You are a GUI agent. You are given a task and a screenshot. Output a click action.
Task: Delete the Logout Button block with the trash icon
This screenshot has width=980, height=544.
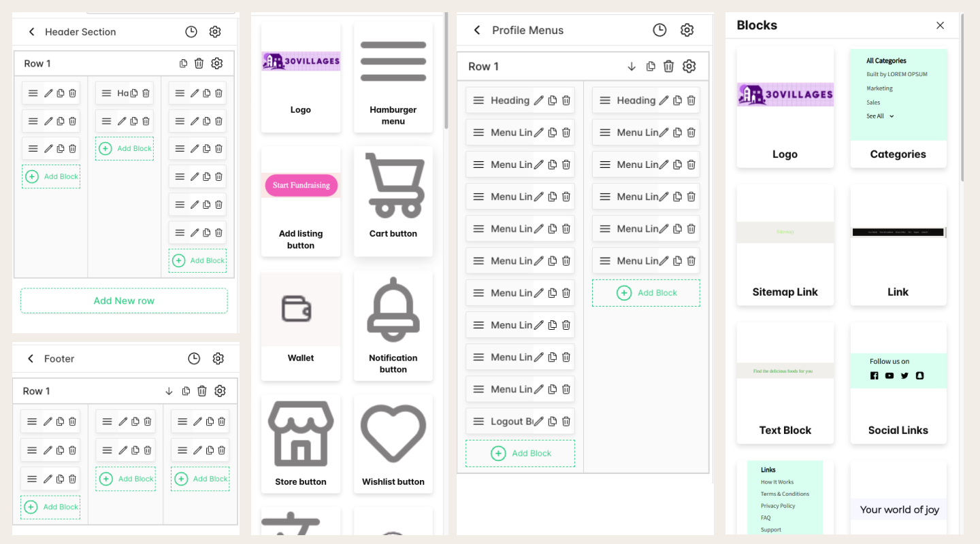[x=566, y=421]
